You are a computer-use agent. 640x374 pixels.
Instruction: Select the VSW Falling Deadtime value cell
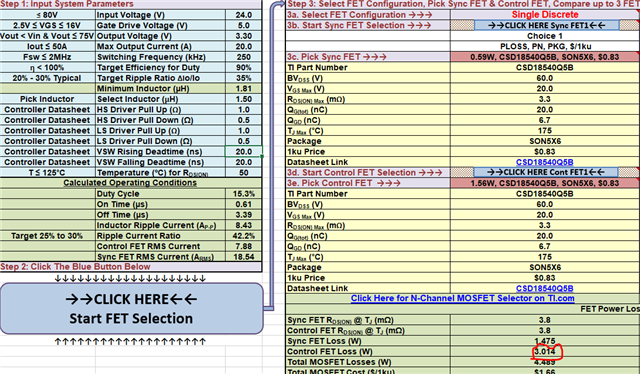click(244, 163)
